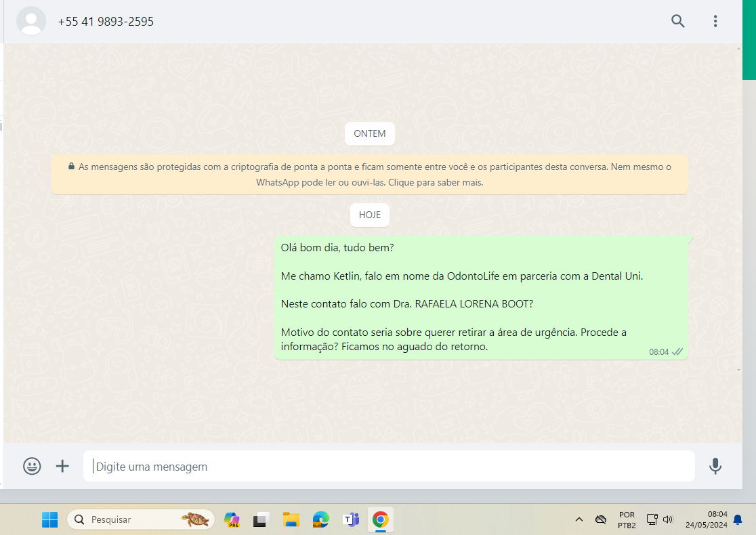
Task: Click the turtle search highlight icon
Action: [x=195, y=519]
